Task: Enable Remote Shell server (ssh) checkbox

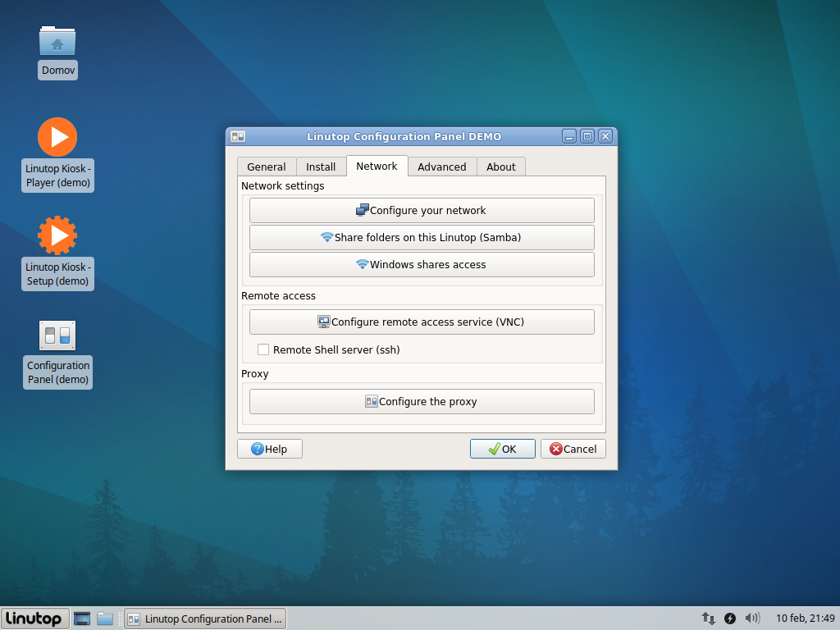Action: (263, 349)
